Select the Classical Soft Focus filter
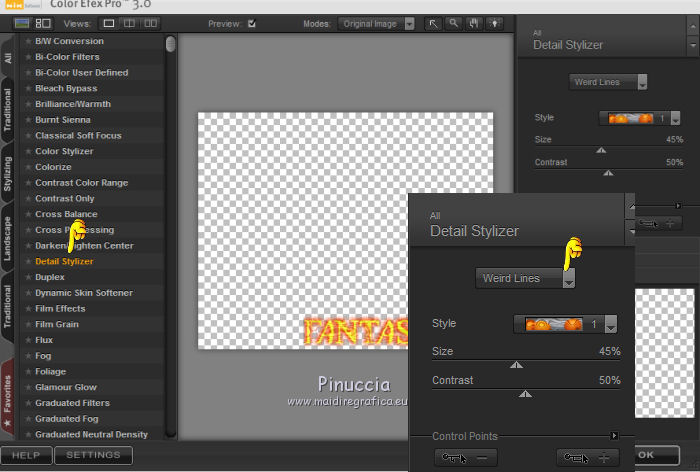 click(78, 136)
